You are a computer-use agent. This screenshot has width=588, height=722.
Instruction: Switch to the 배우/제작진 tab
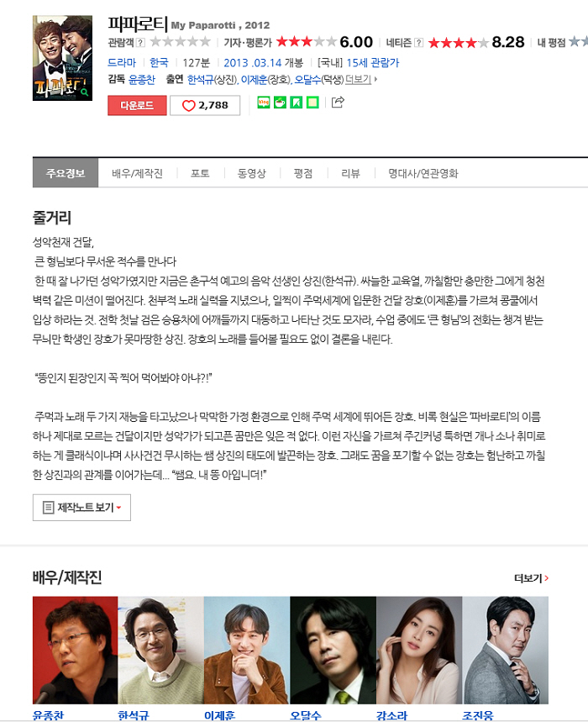(137, 174)
